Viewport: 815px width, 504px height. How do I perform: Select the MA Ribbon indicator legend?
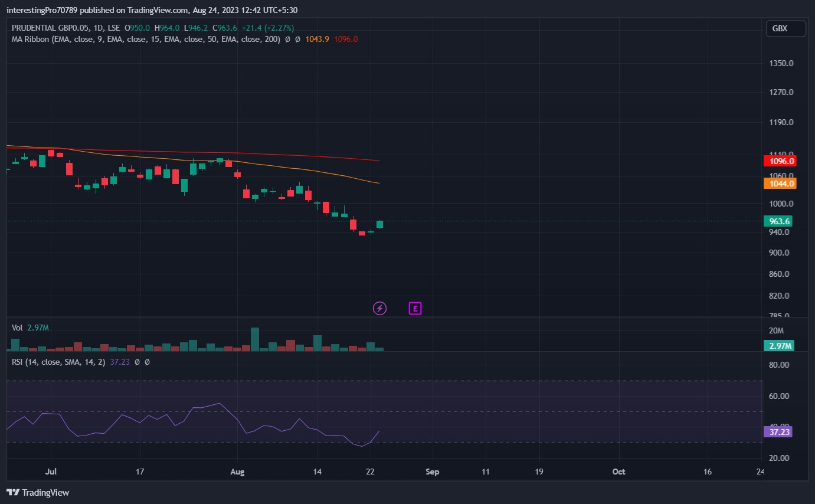(146, 39)
